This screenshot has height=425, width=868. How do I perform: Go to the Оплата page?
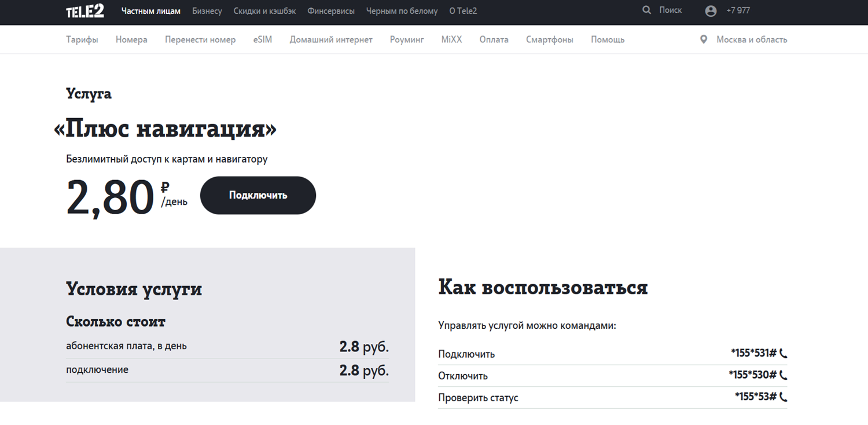(x=494, y=39)
